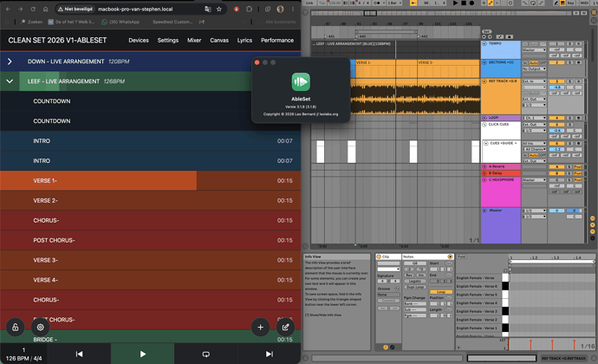Image resolution: width=598 pixels, height=364 pixels.
Task: Click the edit pencil round button in AbleSet
Action: click(285, 327)
